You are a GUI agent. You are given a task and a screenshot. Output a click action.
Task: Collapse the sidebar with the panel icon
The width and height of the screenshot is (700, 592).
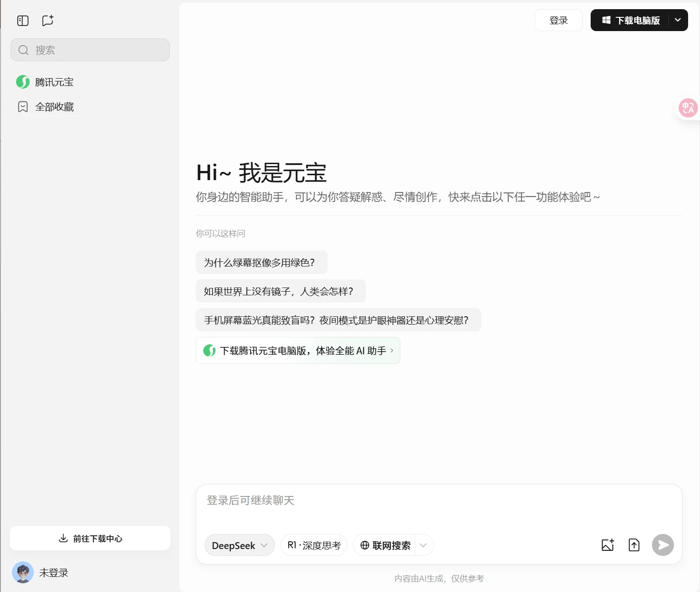click(23, 21)
